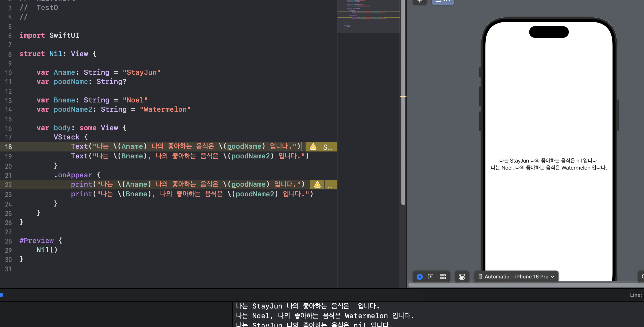Click the Live preview play button

tap(419, 277)
